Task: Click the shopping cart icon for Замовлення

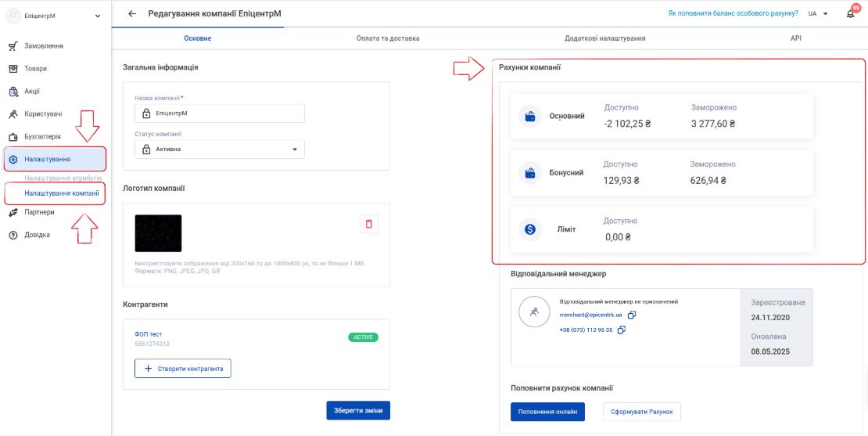Action: pos(14,46)
